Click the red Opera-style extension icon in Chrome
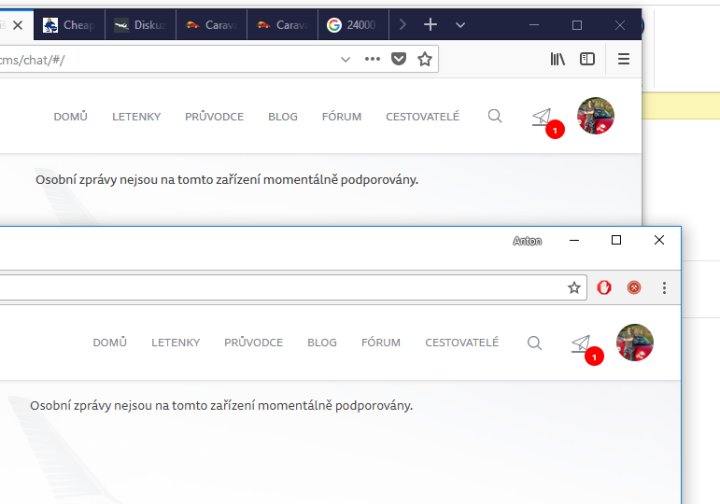 click(x=604, y=288)
